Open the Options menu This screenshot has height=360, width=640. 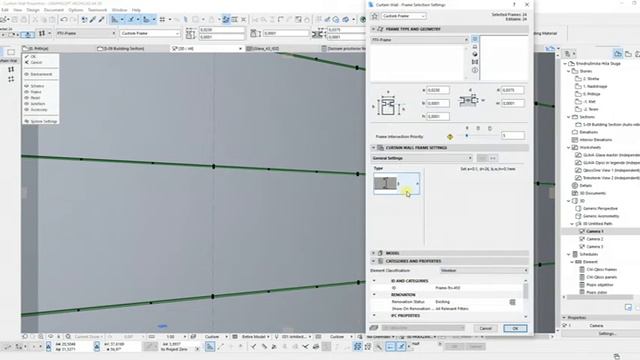76,10
